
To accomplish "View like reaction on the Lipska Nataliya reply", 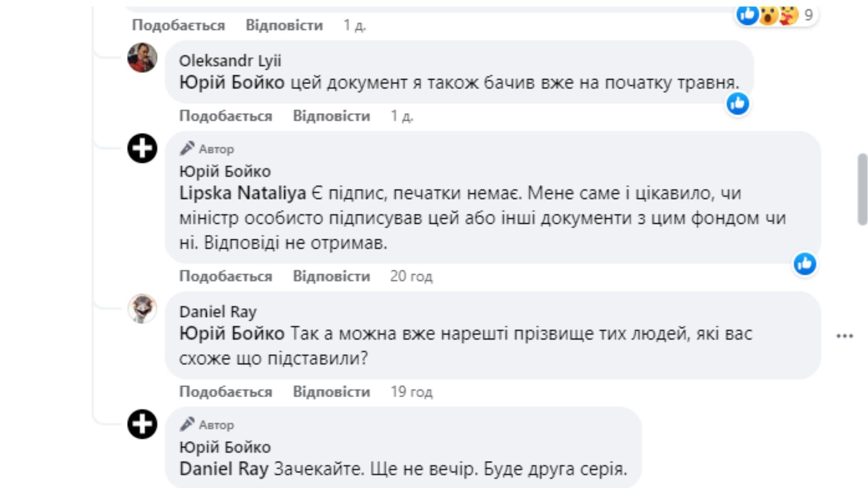I will pos(805,264).
